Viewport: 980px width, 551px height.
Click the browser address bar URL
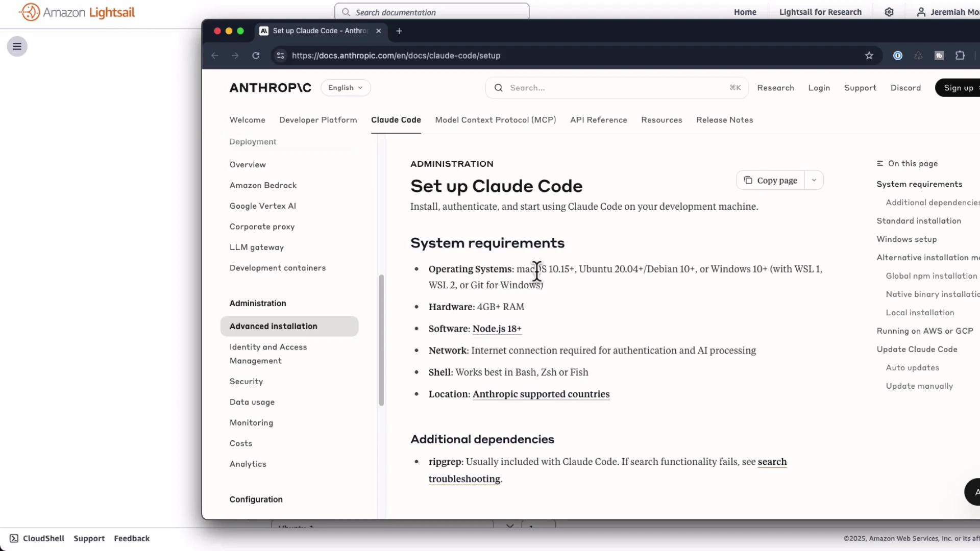tap(396, 56)
